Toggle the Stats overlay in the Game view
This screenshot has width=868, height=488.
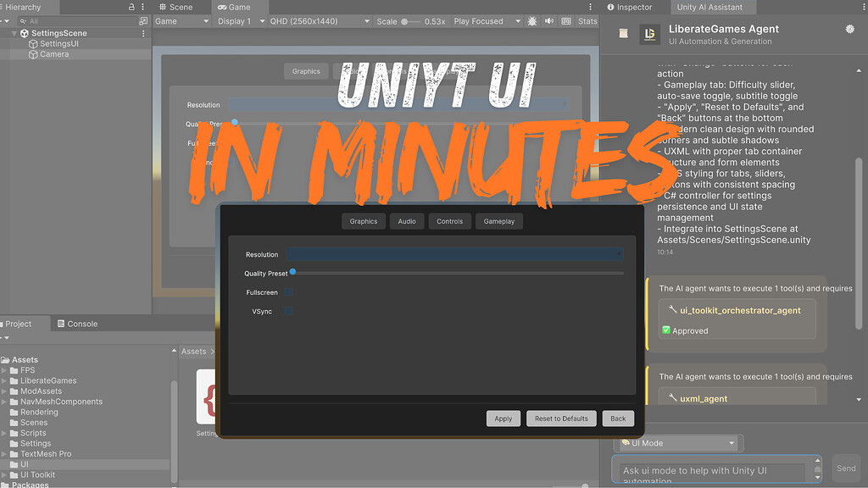click(587, 20)
